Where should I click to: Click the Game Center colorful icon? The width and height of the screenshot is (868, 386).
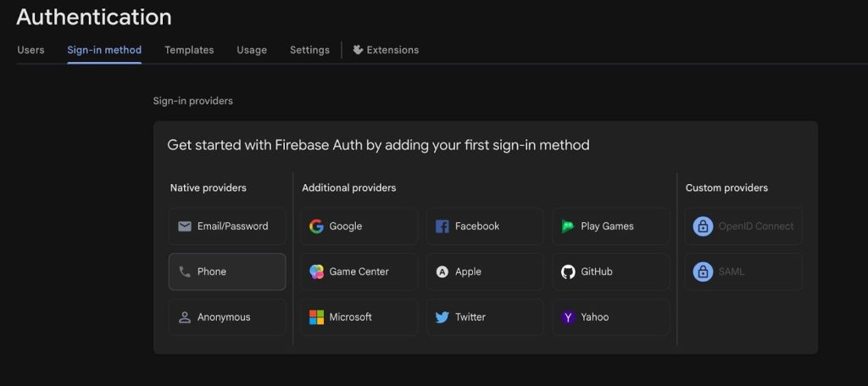pyautogui.click(x=316, y=271)
